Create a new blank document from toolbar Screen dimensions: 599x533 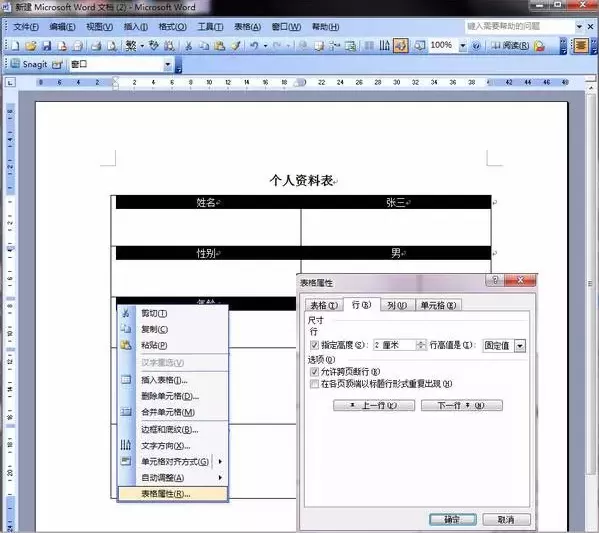point(15,46)
